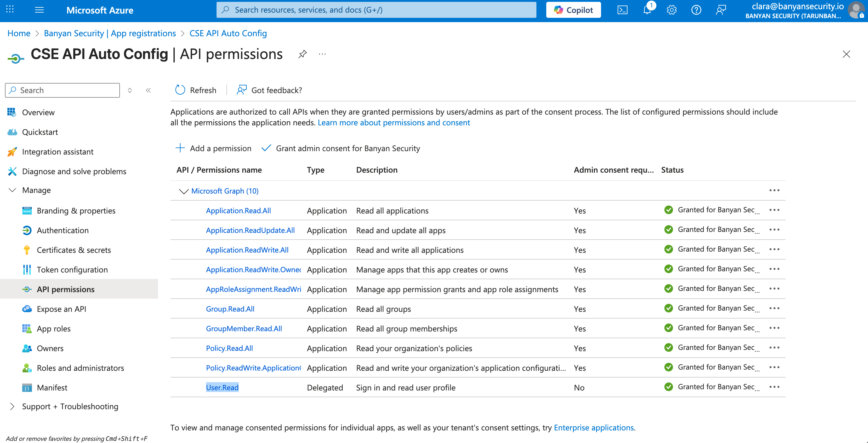Open the notifications bell
The image size is (868, 443).
647,10
